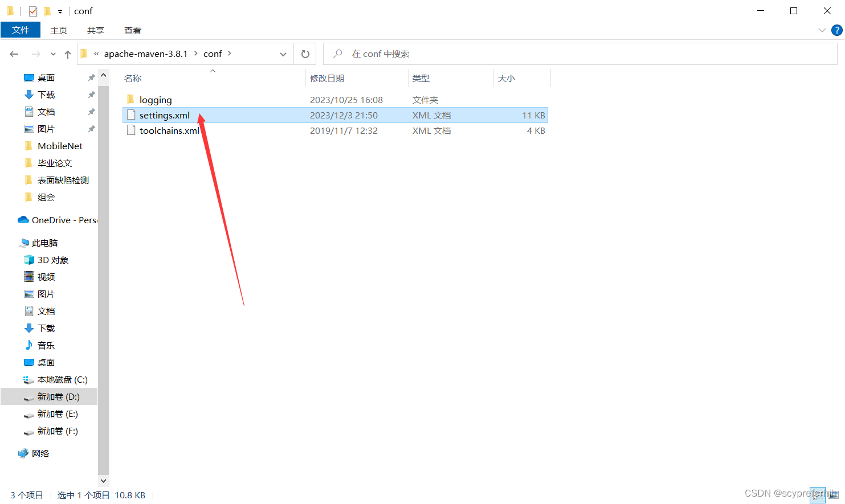This screenshot has height=504, width=845.
Task: Click sidebar scrollbar up arrow
Action: point(103,75)
